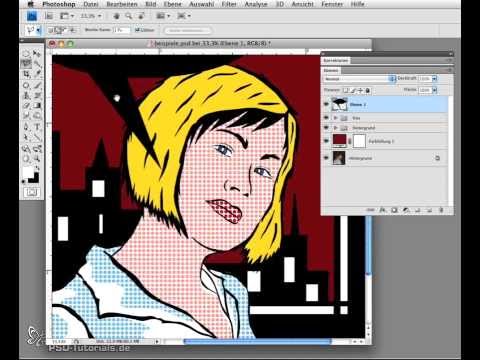Click the foreground color swatch
Screen dimensions: 480x360
click(x=28, y=172)
